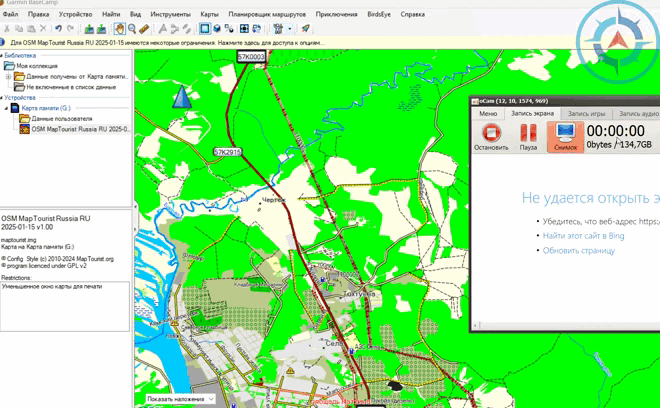
Task: Click Обновить страницу link
Action: coord(578,251)
